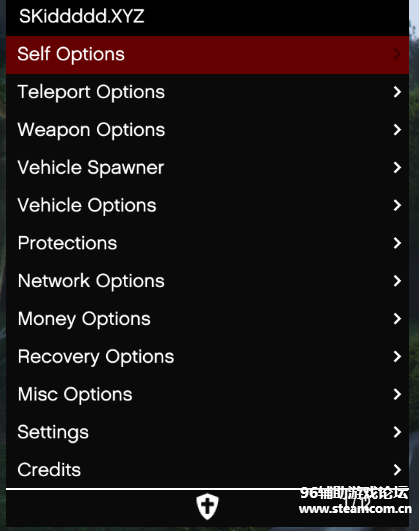Click the arrow icon beside Vehicle Spawner
The height and width of the screenshot is (531, 419).
(397, 167)
